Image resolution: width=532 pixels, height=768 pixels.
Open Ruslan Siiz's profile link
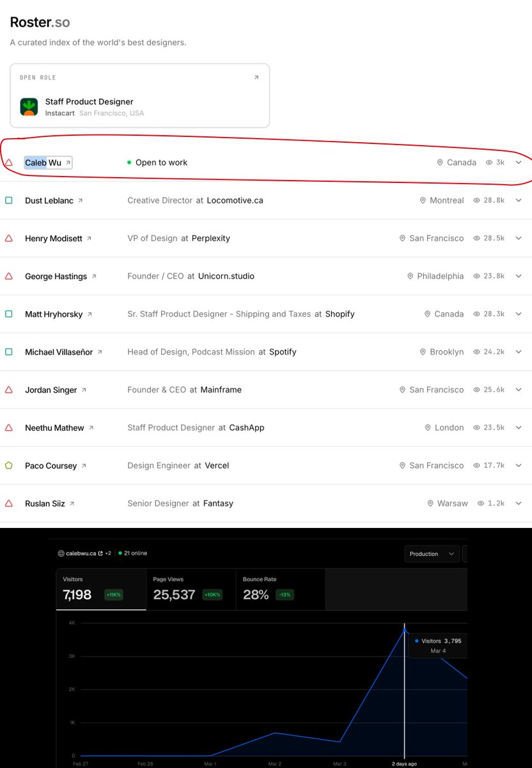pyautogui.click(x=50, y=503)
